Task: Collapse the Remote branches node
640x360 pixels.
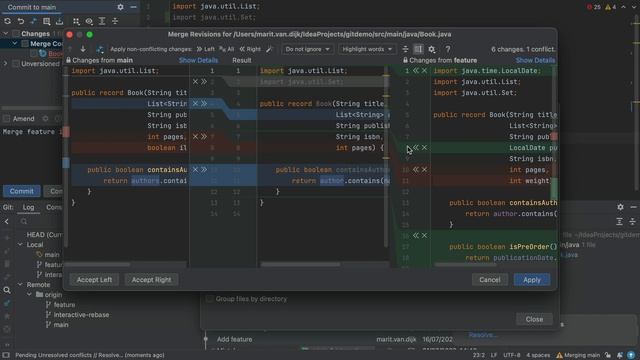Action: coord(20,284)
